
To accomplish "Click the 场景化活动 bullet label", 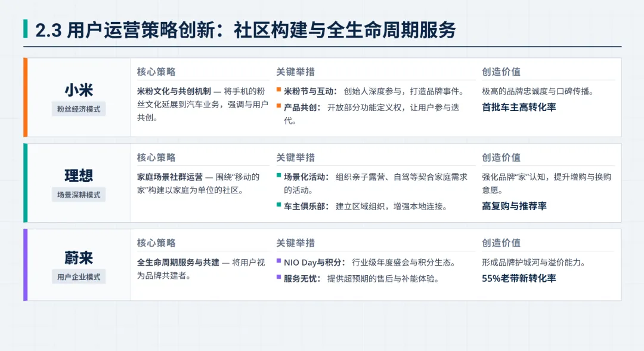I will click(306, 177).
